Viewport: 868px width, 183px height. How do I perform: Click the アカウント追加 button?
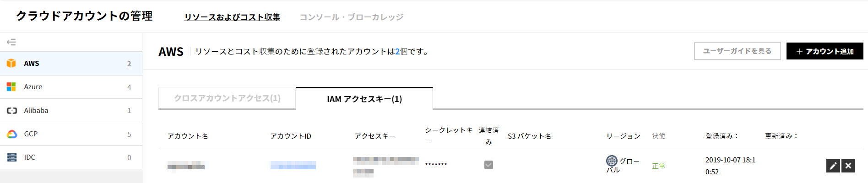(825, 51)
